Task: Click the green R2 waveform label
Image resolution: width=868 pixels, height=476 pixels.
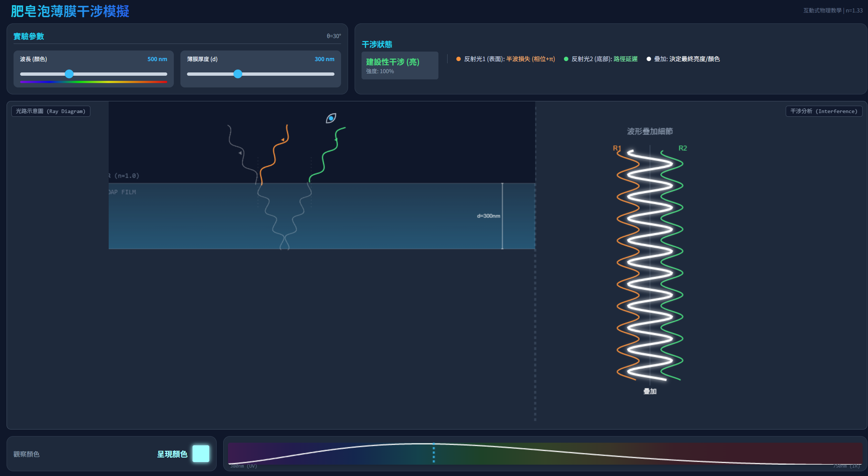Action: [682, 148]
